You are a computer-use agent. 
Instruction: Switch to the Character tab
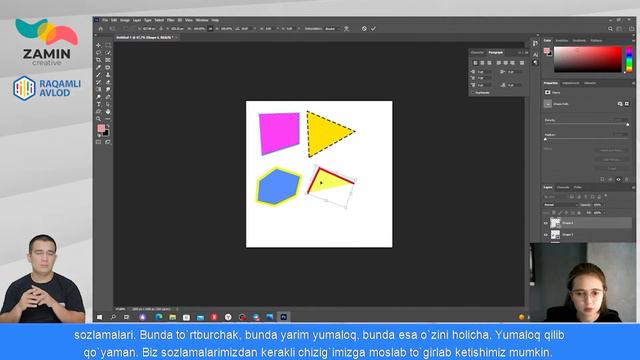coord(477,53)
